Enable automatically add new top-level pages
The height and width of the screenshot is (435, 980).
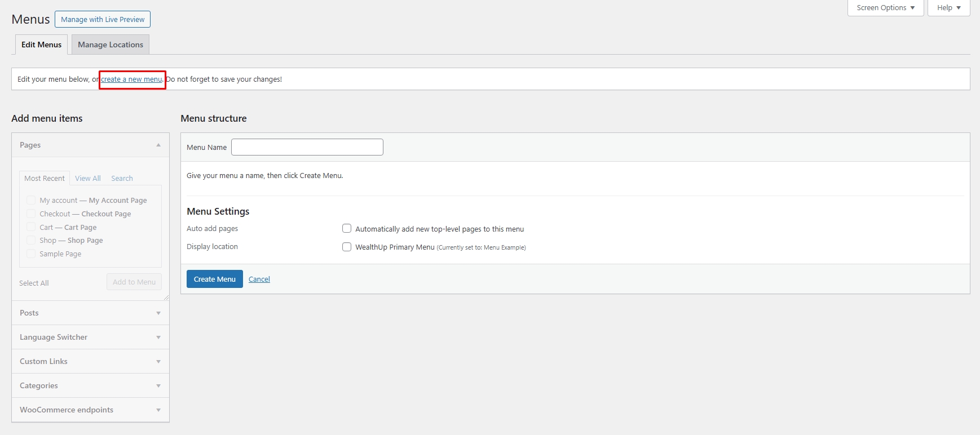(347, 229)
